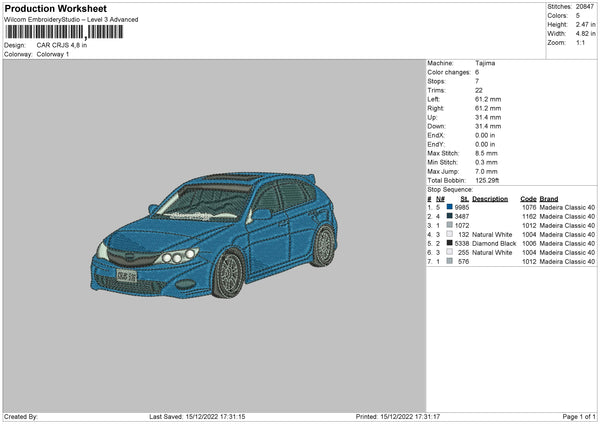
Task: Select the Min Stitch value 0.3 mm
Action: point(486,162)
